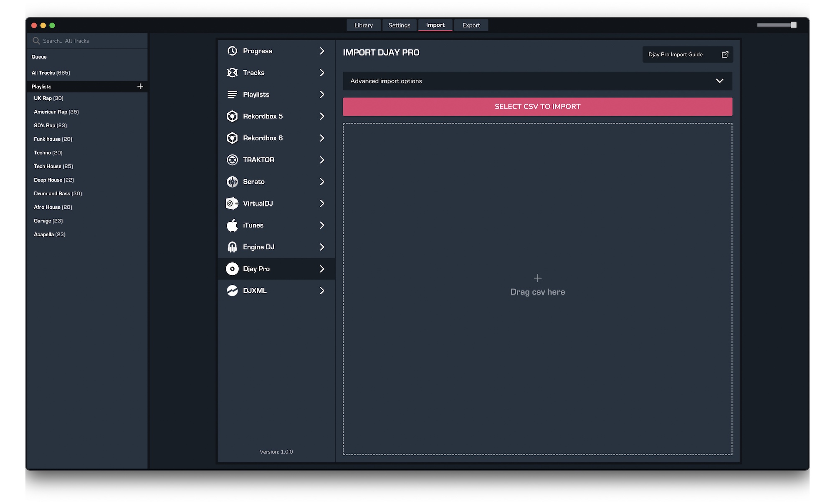The height and width of the screenshot is (504, 835).
Task: Expand Advanced import options dropdown
Action: click(538, 81)
